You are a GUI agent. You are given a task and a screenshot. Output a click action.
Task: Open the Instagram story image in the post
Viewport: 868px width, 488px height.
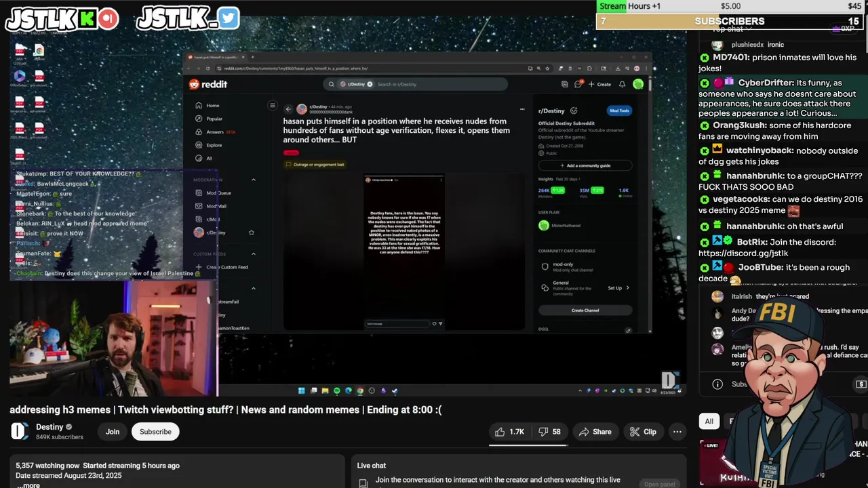pyautogui.click(x=404, y=252)
